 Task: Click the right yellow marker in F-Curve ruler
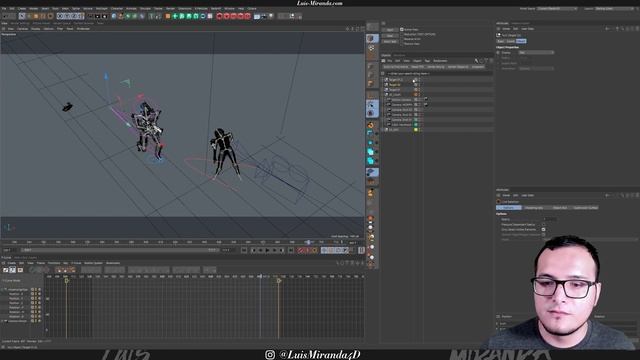[279, 280]
